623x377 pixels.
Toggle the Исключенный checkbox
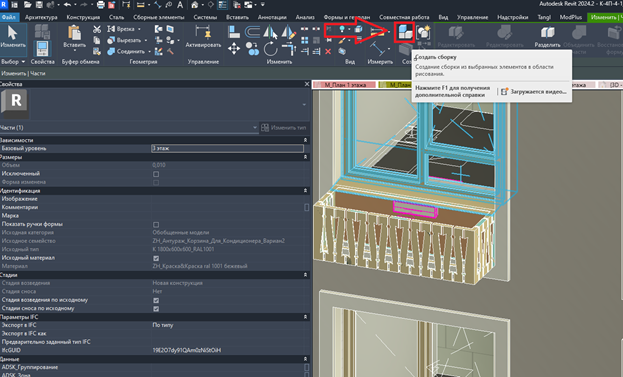coord(156,174)
